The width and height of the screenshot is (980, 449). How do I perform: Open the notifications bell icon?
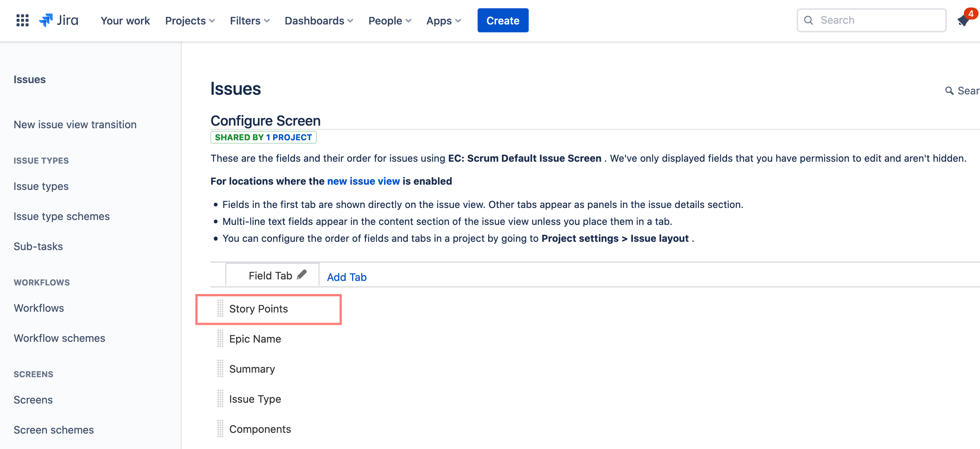click(x=963, y=20)
